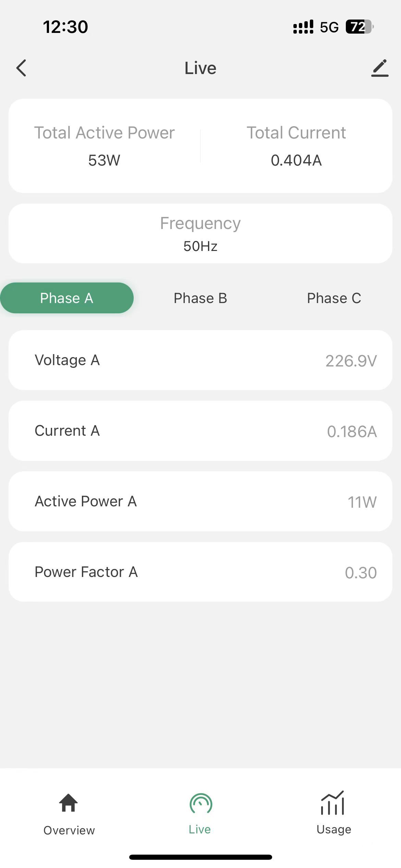Screen dimensions: 401x868
Task: Tap the Current A row
Action: (200, 431)
